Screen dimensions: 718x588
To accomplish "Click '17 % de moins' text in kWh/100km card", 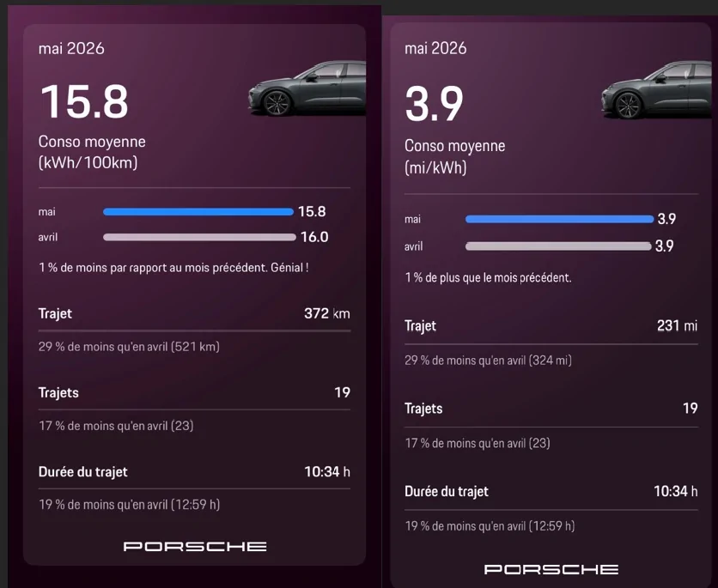I will tap(116, 426).
